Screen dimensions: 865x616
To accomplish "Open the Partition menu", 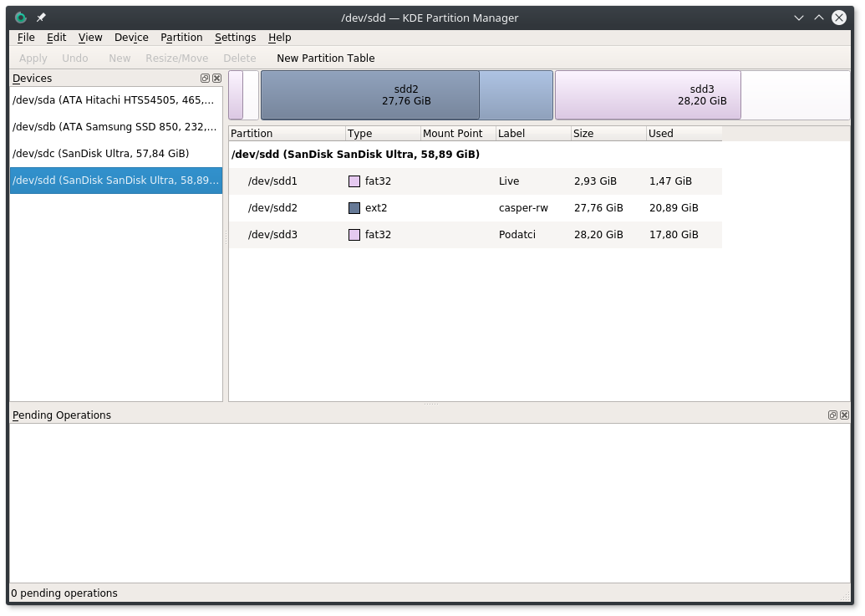I will [181, 38].
